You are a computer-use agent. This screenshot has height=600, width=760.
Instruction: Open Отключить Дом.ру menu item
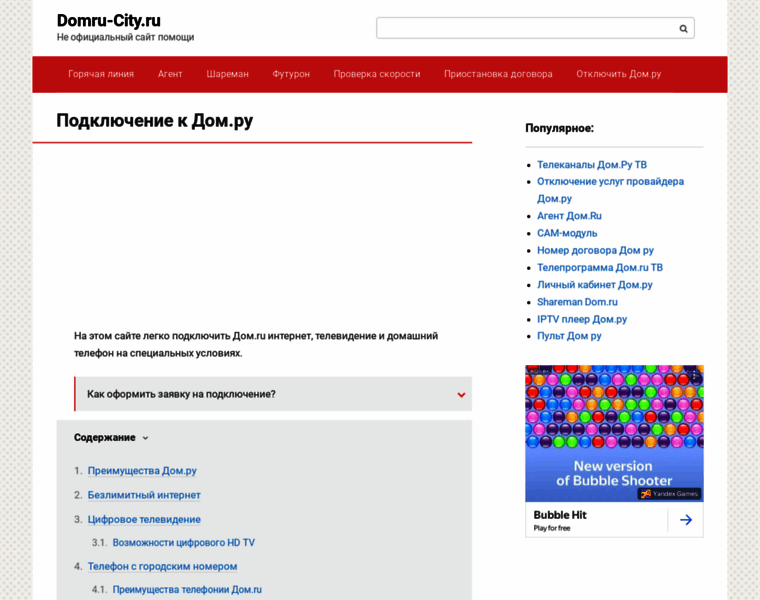(618, 74)
